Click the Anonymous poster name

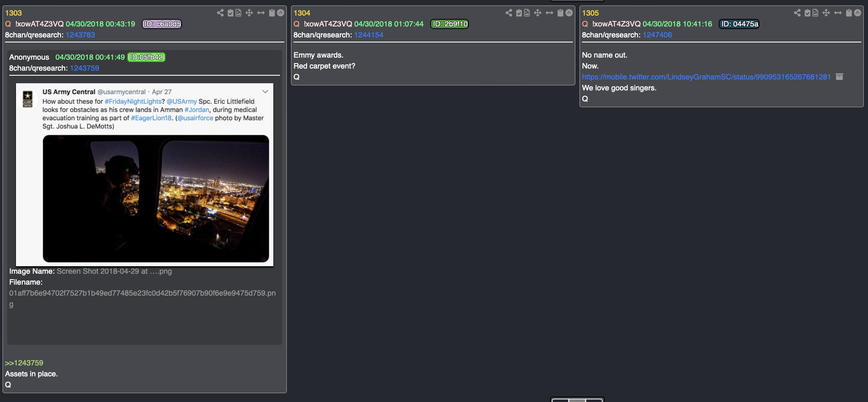coord(29,57)
